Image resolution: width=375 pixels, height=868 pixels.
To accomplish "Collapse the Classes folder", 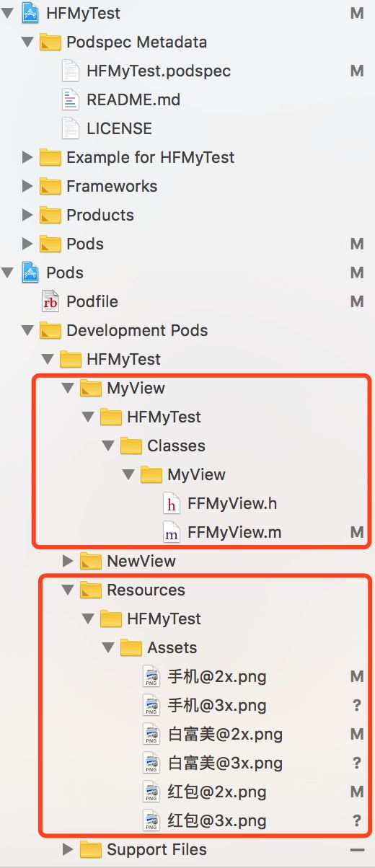I will tap(108, 446).
